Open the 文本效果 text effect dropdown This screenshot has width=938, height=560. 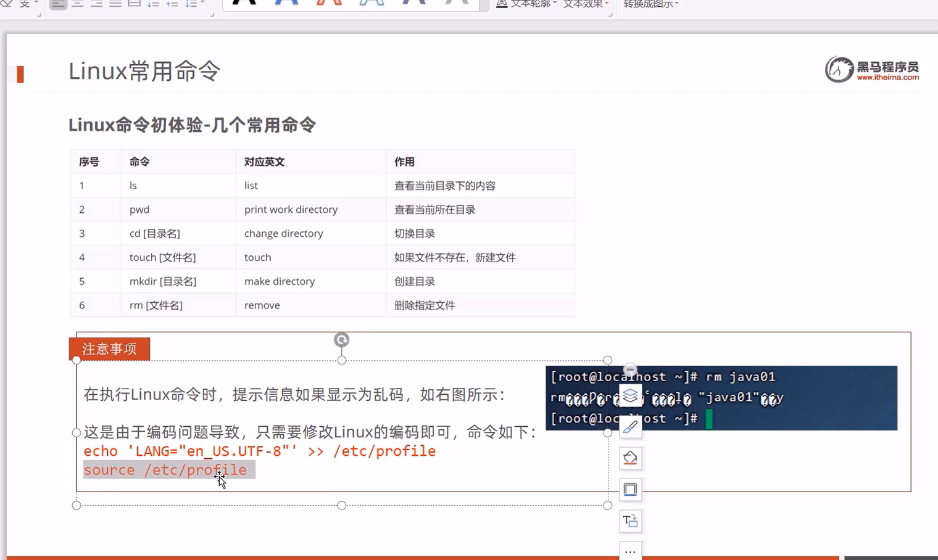[x=586, y=4]
